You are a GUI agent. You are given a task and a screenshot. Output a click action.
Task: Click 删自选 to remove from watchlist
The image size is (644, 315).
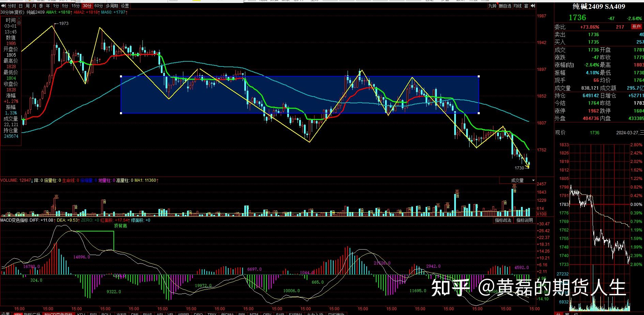[x=505, y=6]
